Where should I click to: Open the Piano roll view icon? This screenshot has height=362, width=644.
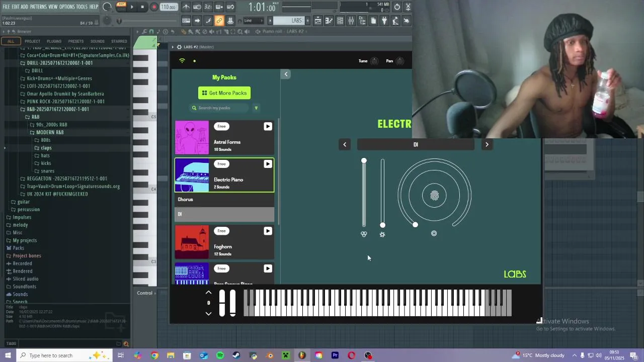pos(329,21)
